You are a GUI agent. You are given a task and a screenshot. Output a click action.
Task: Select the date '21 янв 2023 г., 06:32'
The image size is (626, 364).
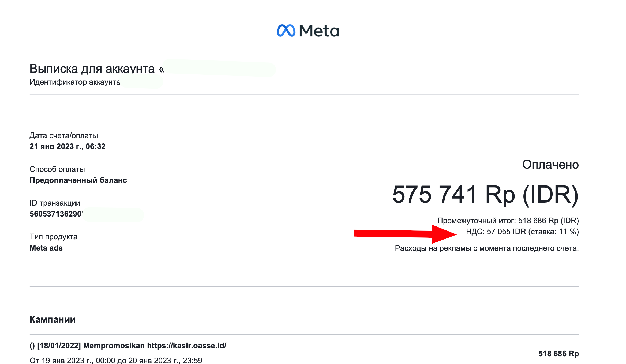coord(68,146)
